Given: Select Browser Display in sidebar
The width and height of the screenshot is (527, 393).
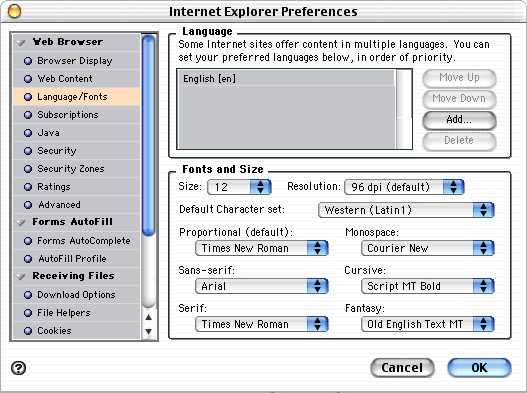Looking at the screenshot, I should [77, 61].
